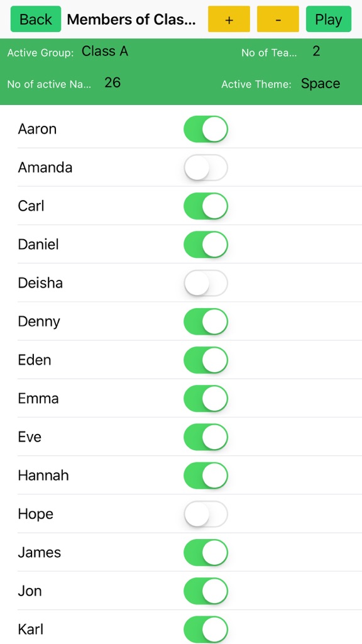Start the game with Play
The image size is (362, 644).
(x=328, y=19)
